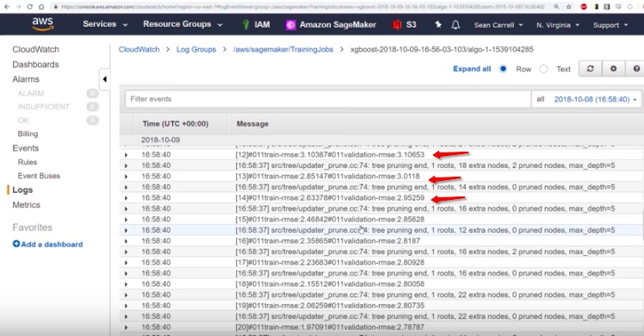Select OK alarm state filter

coord(23,121)
